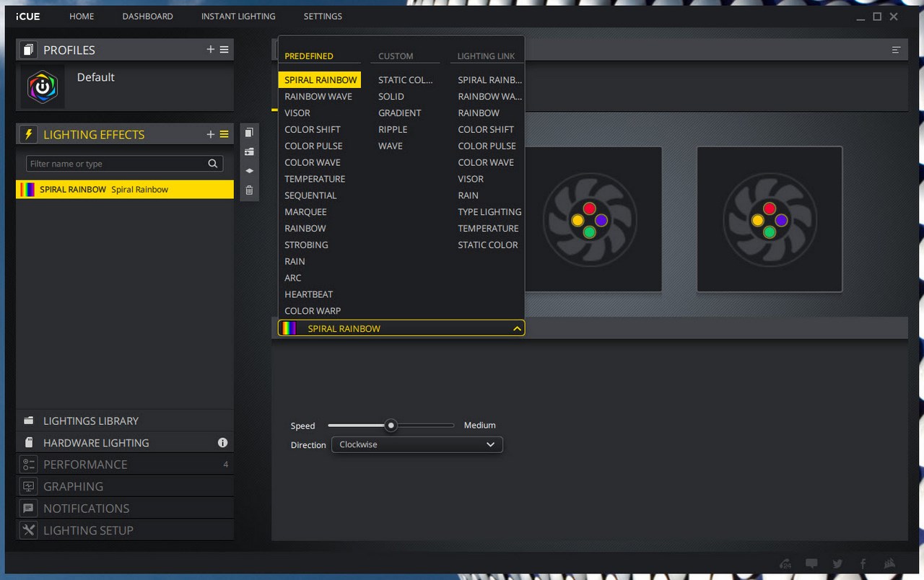Click the 24-hour phone support icon
The image size is (924, 580).
coord(786,563)
